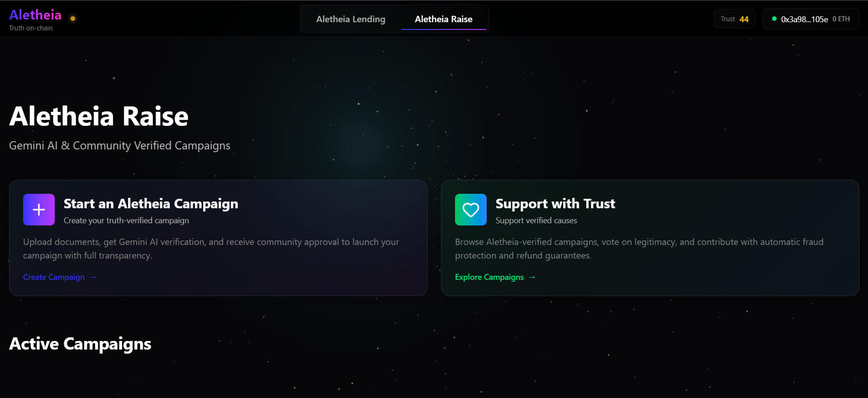
Task: Click the Support with Trust title
Action: [x=555, y=204]
